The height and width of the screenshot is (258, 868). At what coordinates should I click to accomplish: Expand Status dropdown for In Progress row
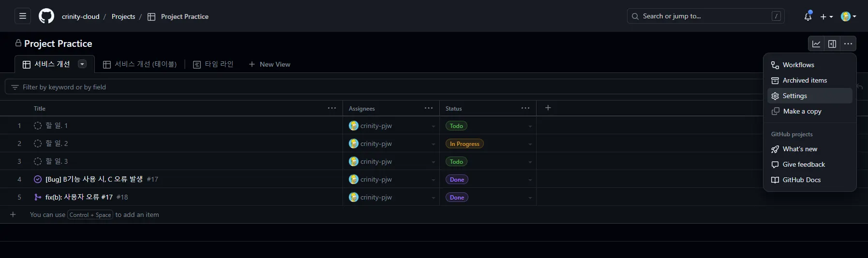pyautogui.click(x=530, y=144)
